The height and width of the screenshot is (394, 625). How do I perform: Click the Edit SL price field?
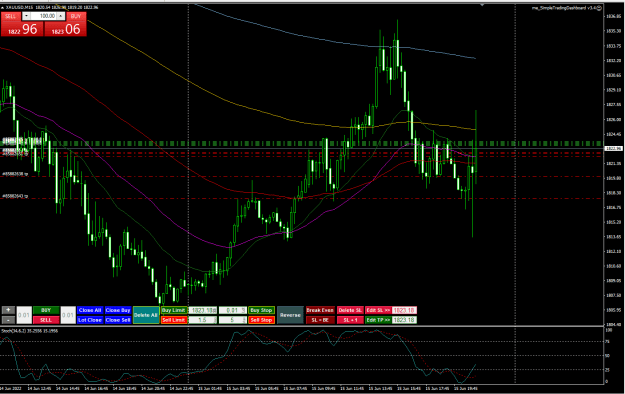tap(404, 310)
